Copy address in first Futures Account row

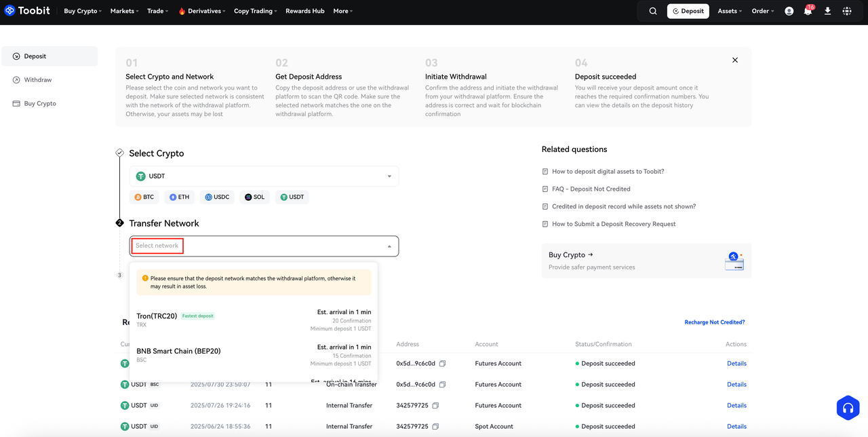pyautogui.click(x=442, y=364)
